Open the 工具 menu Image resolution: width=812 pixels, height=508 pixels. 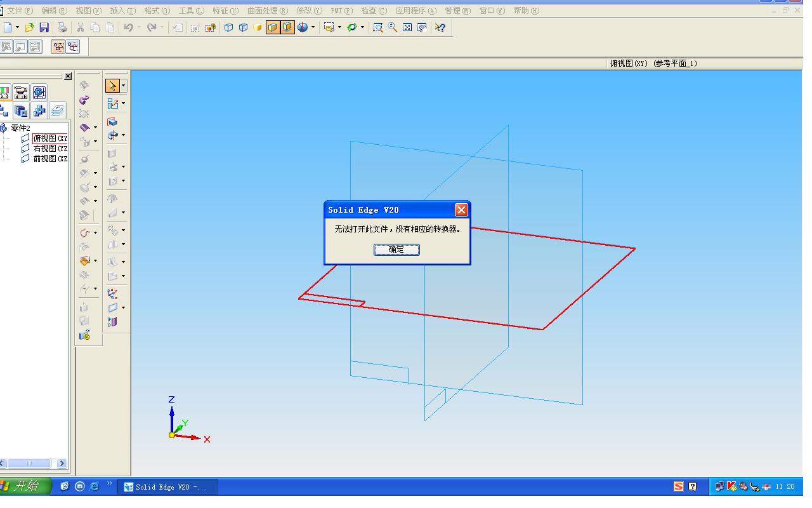click(191, 11)
